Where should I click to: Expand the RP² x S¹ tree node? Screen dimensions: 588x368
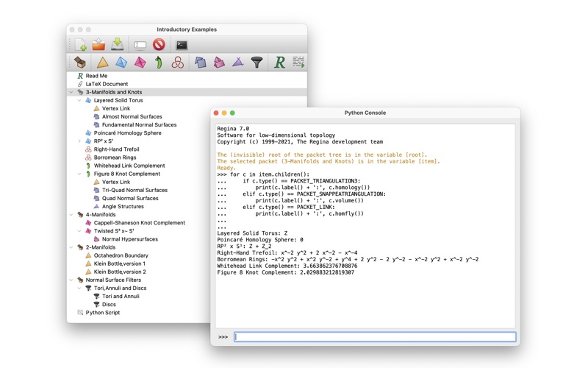tap(79, 141)
